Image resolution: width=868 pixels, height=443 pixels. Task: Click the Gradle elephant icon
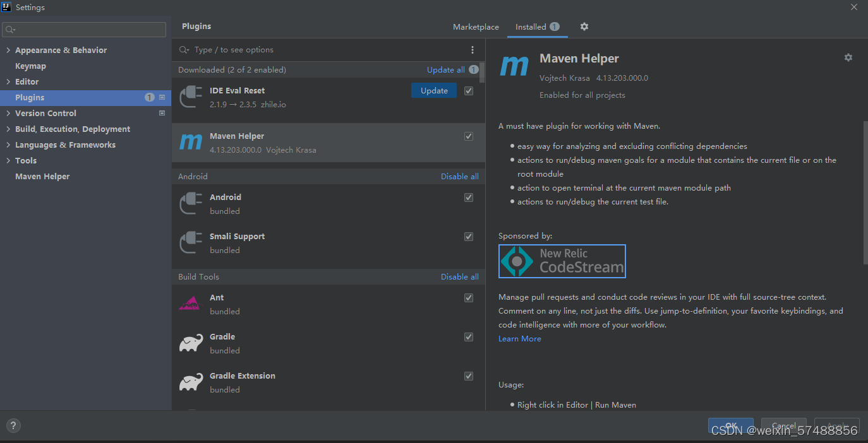click(191, 343)
